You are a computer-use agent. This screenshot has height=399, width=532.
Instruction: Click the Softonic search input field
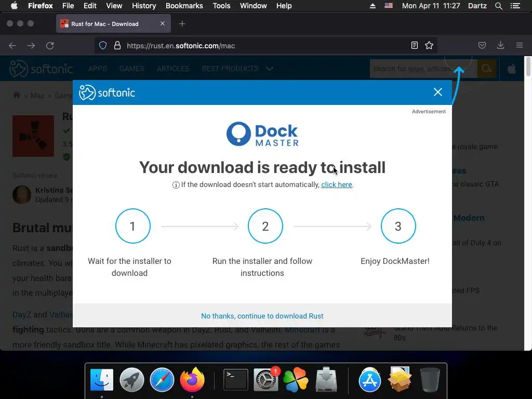(423, 69)
